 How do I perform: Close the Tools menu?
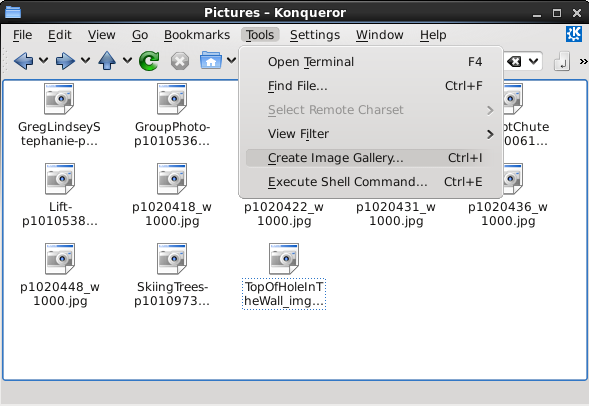(x=260, y=35)
